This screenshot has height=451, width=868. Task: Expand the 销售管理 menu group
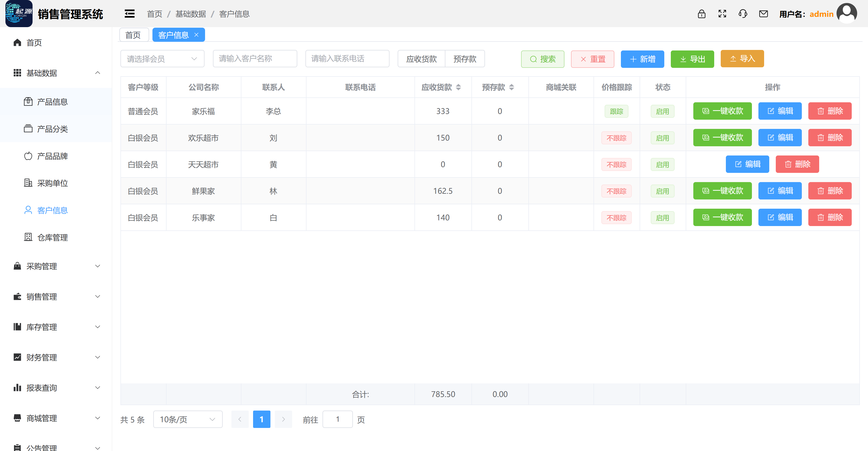click(x=56, y=296)
